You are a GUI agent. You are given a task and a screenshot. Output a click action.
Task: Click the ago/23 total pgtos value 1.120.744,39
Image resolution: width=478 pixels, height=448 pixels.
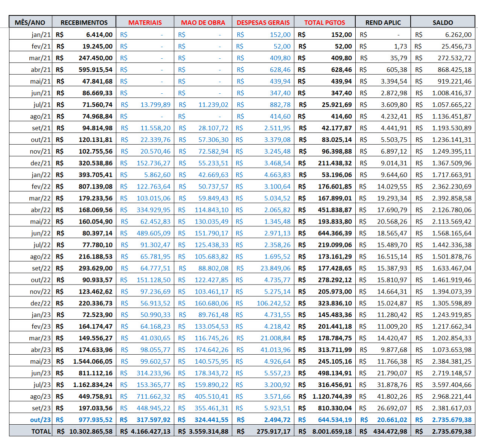pyautogui.click(x=332, y=396)
